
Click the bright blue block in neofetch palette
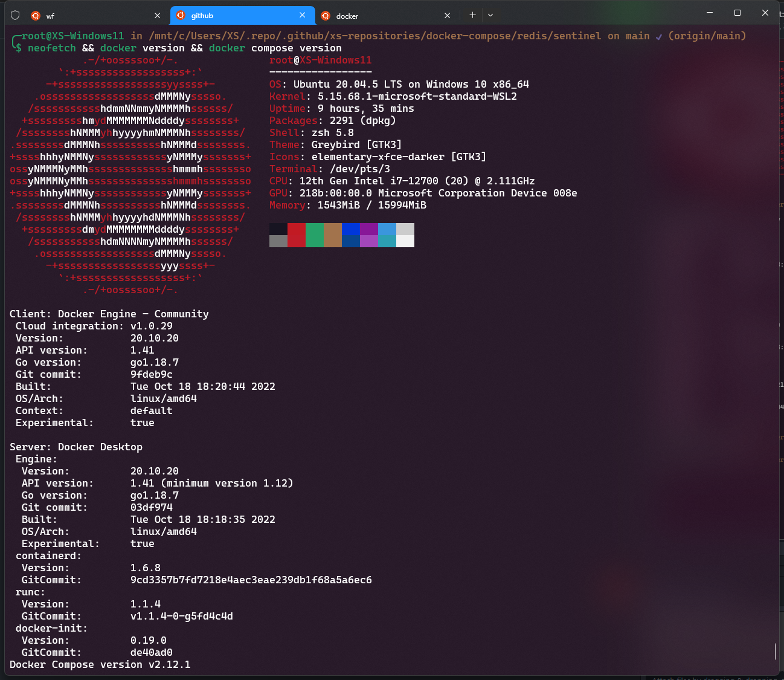351,229
